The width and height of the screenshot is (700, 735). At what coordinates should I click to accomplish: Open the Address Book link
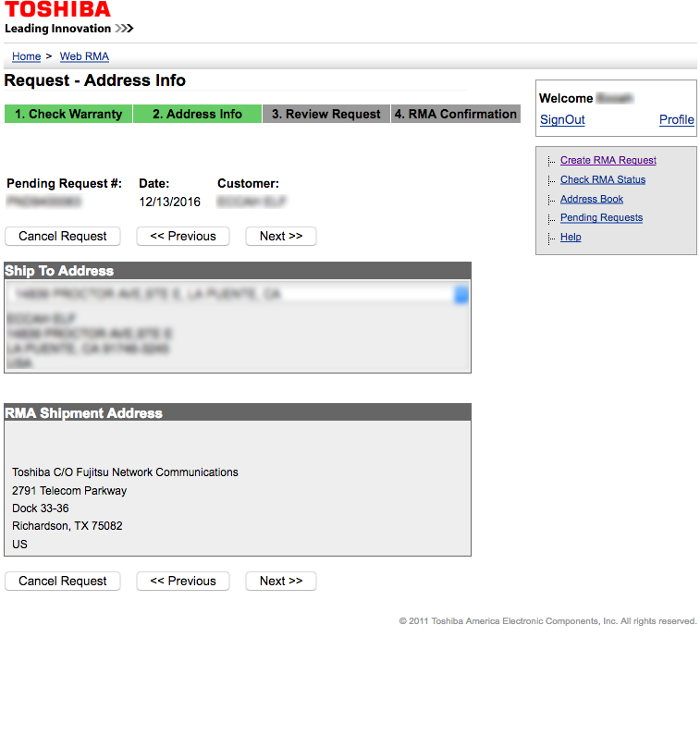[x=592, y=199]
